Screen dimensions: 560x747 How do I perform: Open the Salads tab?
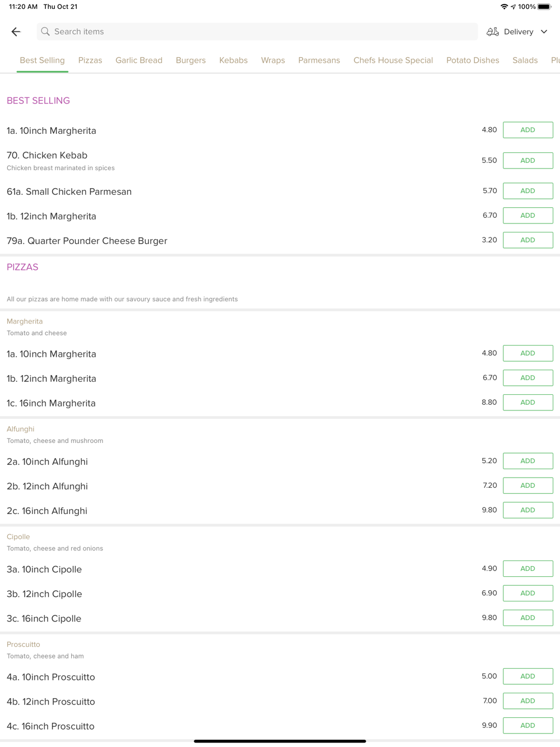(x=525, y=60)
